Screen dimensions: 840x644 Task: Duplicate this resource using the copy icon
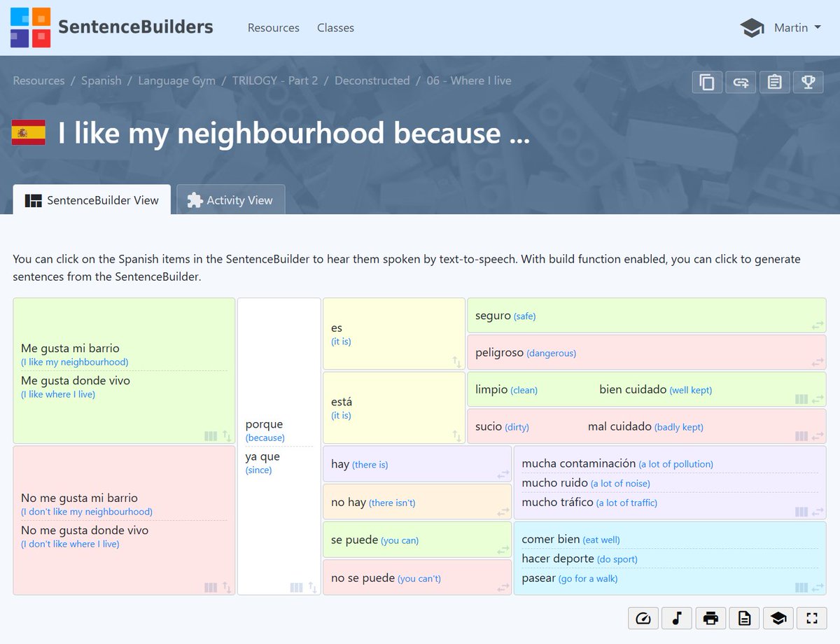point(707,82)
